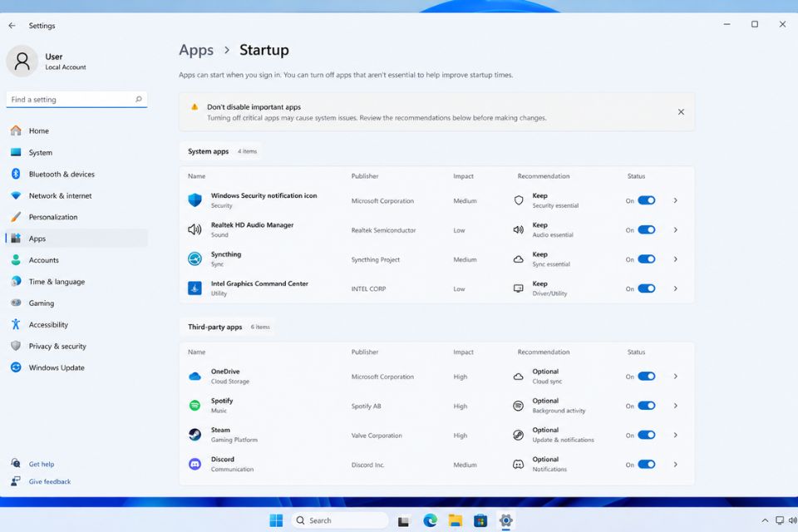798x532 pixels.
Task: Open Windows Update settings
Action: (76, 367)
